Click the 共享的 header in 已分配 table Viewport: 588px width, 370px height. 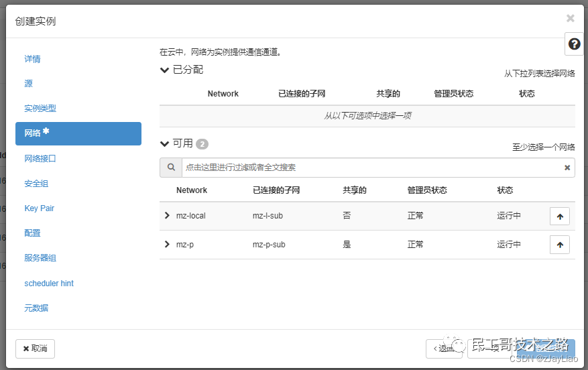(388, 94)
